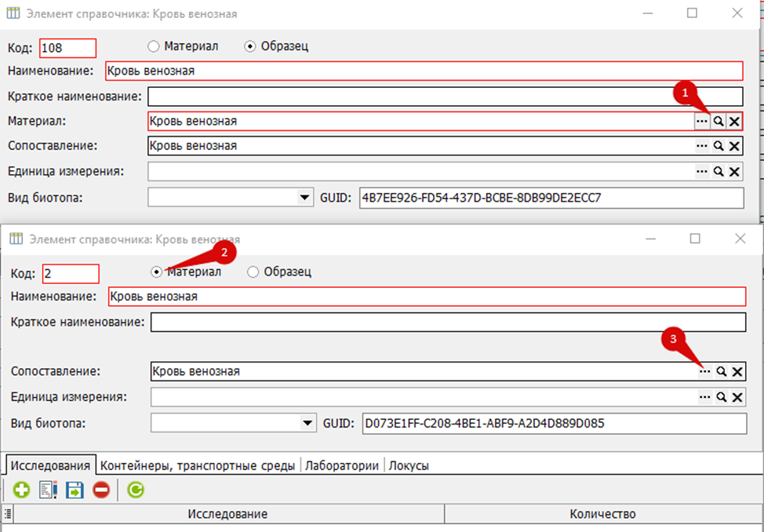Image resolution: width=764 pixels, height=532 pixels.
Task: Open ellipsis picker for upper Единица измерения
Action: point(701,172)
